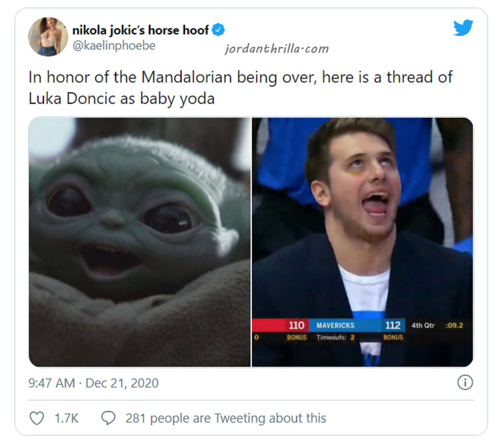Like the tweet with heart icon

(37, 418)
